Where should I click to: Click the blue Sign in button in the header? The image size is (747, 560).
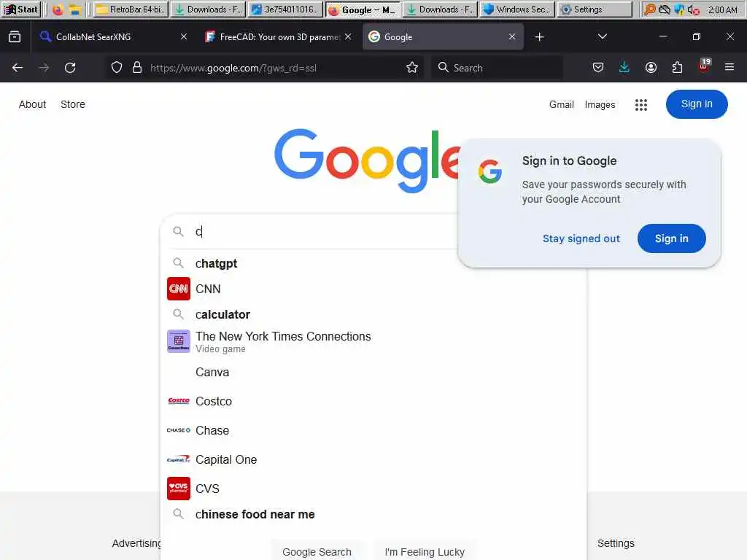(697, 104)
